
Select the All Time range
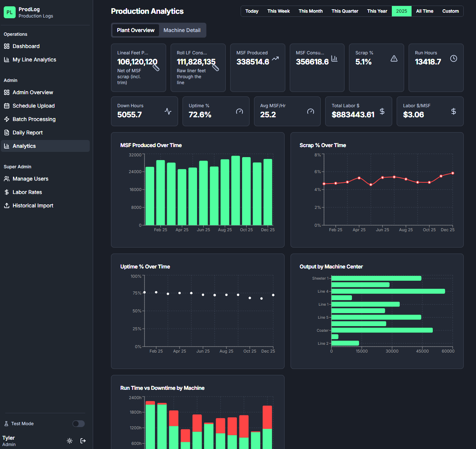click(x=425, y=11)
